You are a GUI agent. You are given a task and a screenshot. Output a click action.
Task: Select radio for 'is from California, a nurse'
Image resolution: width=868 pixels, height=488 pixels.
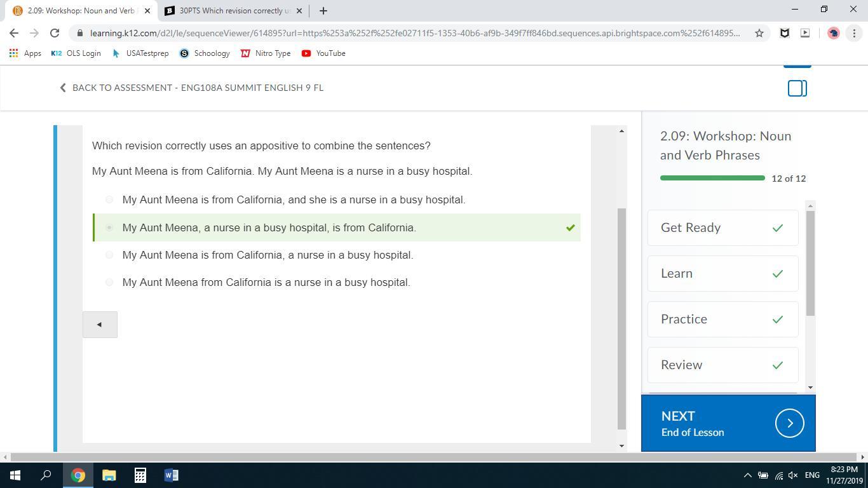109,255
